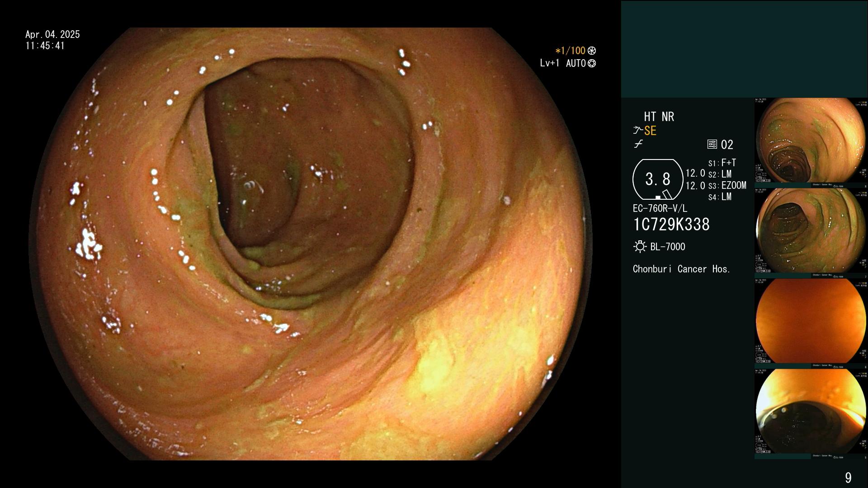Click the date text Apr.04.2025
Screen dimensions: 868x488
52,34
